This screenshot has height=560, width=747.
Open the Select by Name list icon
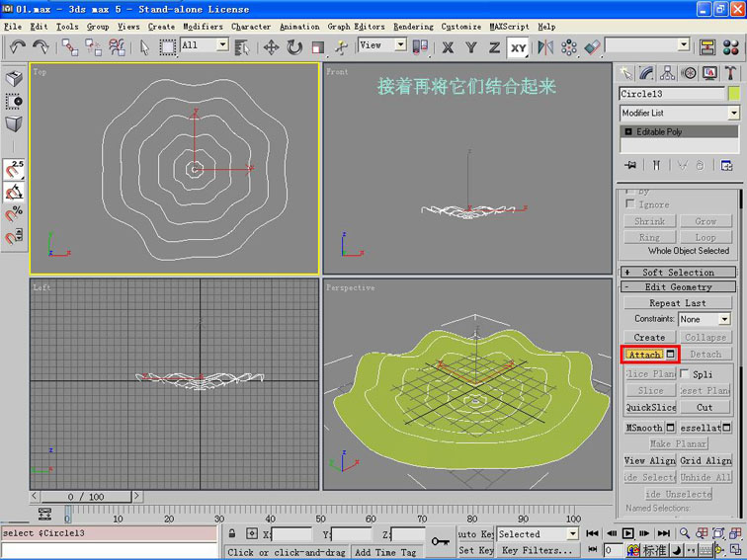[242, 47]
